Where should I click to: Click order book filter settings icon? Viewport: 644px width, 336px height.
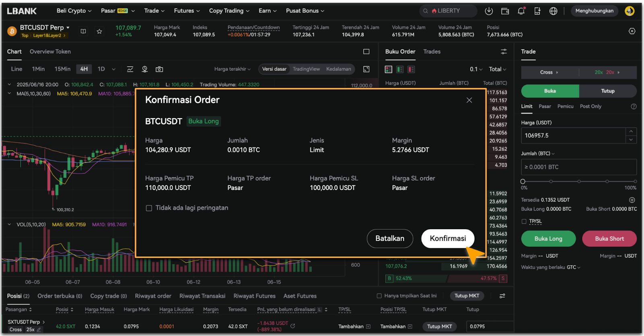point(504,52)
